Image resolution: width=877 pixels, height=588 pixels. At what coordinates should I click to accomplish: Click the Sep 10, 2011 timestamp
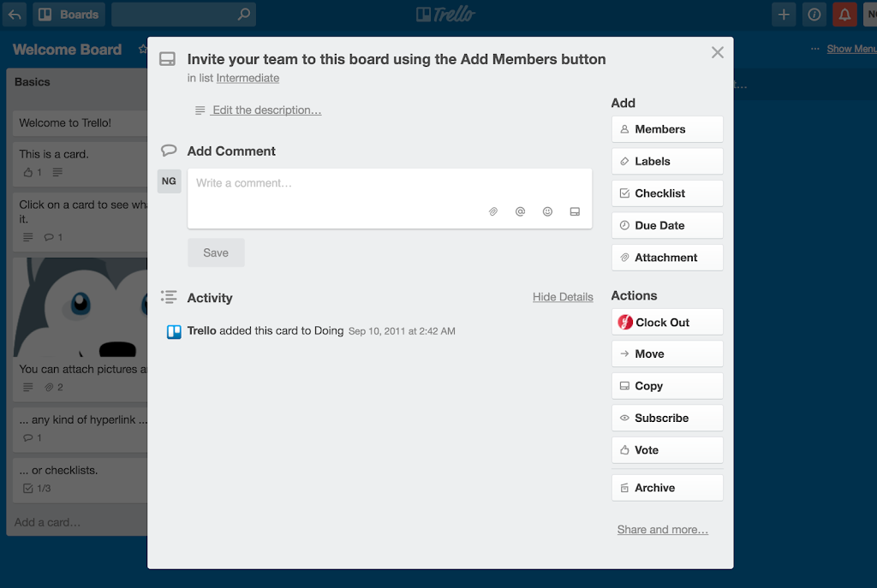(x=402, y=331)
